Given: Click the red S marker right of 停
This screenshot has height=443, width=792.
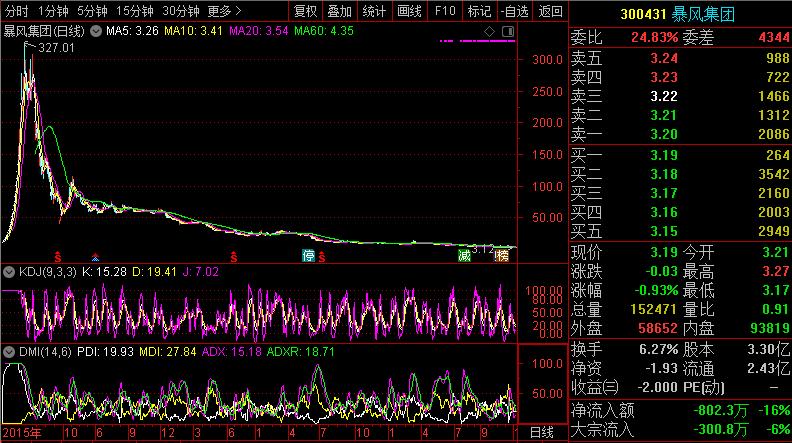Looking at the screenshot, I should tap(322, 257).
